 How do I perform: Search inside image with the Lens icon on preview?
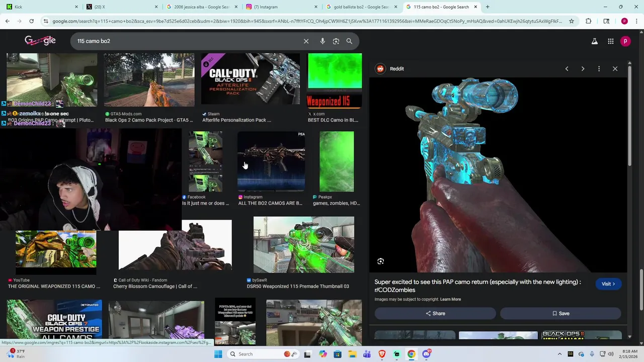[381, 261]
